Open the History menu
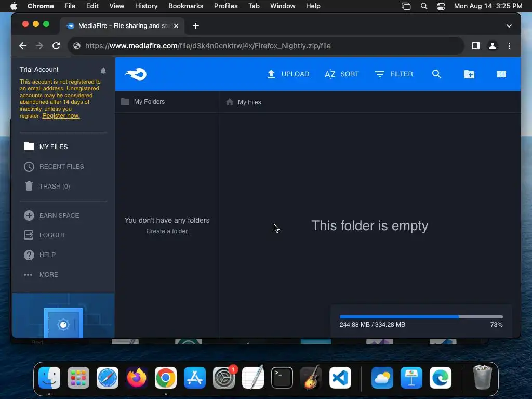The image size is (532, 399). tap(146, 6)
